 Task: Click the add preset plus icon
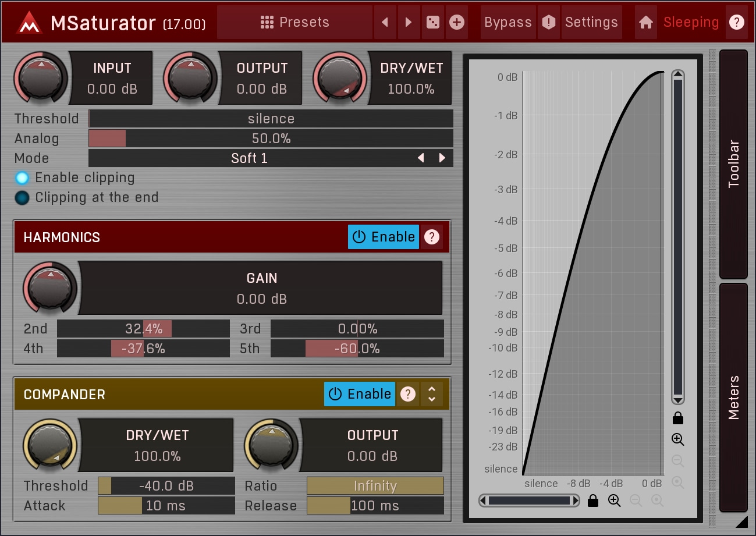click(x=457, y=23)
